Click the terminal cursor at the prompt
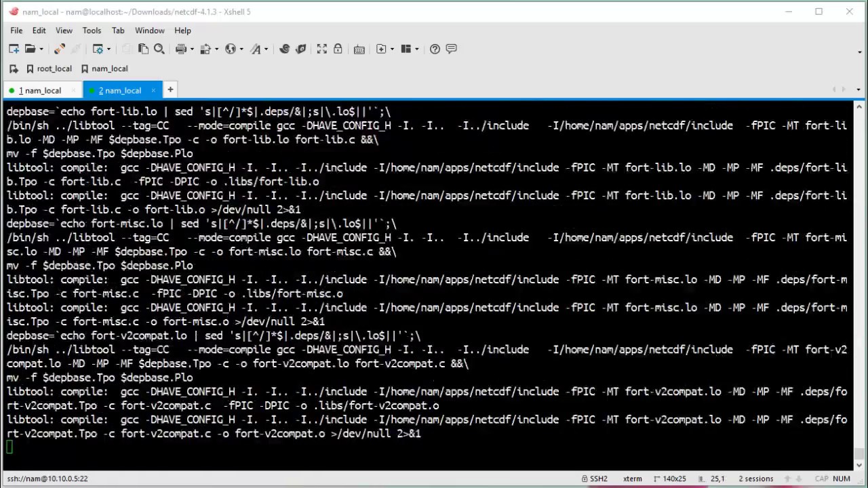 point(9,447)
